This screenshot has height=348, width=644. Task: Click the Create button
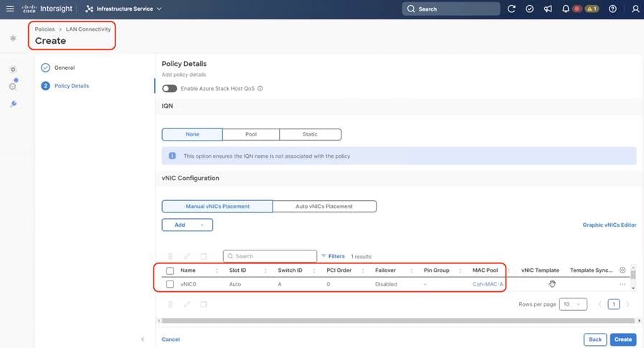(x=623, y=339)
